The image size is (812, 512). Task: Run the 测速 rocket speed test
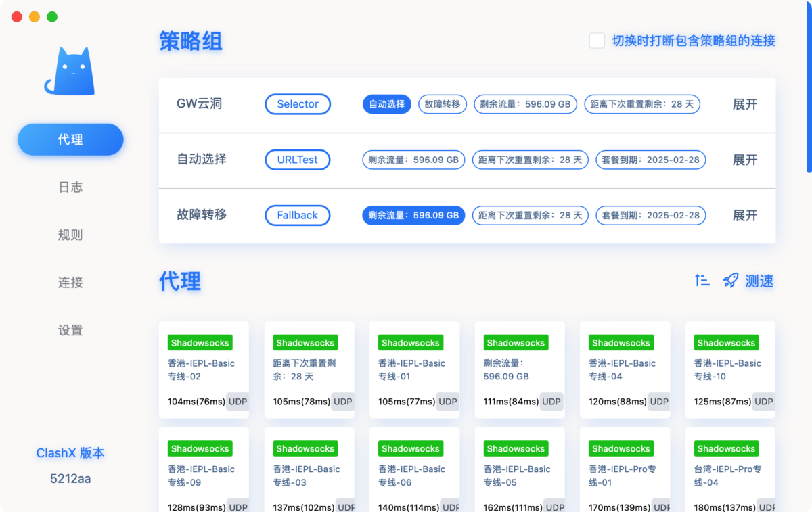pyautogui.click(x=748, y=281)
